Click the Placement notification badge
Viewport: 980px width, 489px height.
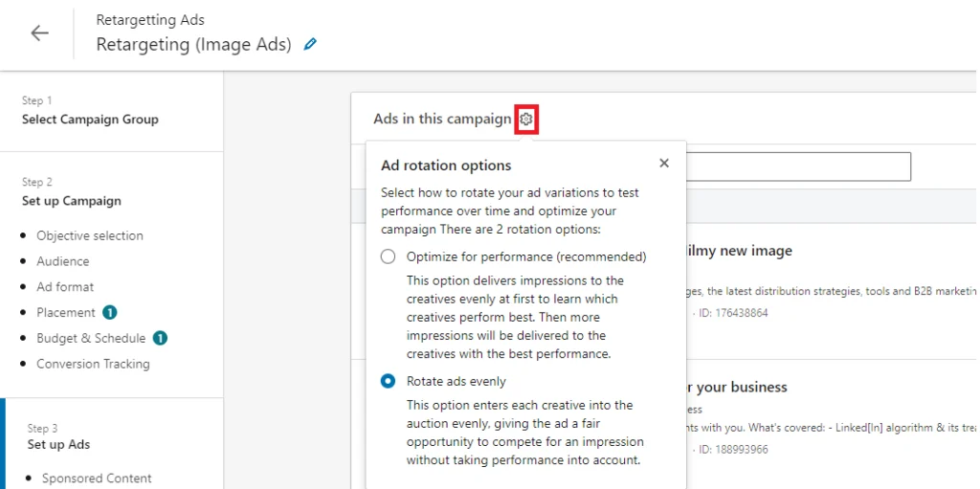[x=109, y=312]
